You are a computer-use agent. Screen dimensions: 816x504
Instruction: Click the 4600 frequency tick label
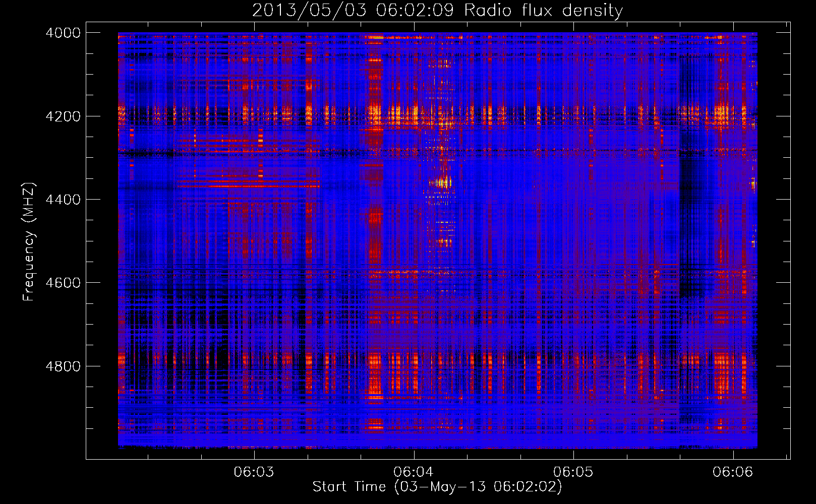click(63, 283)
